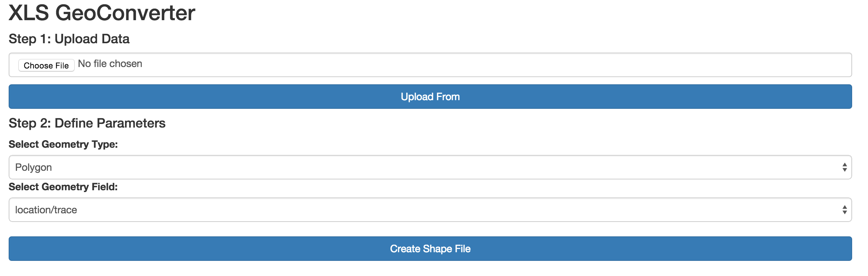
Task: Click the 'Select Geometry Type:' label
Action: [x=63, y=144]
